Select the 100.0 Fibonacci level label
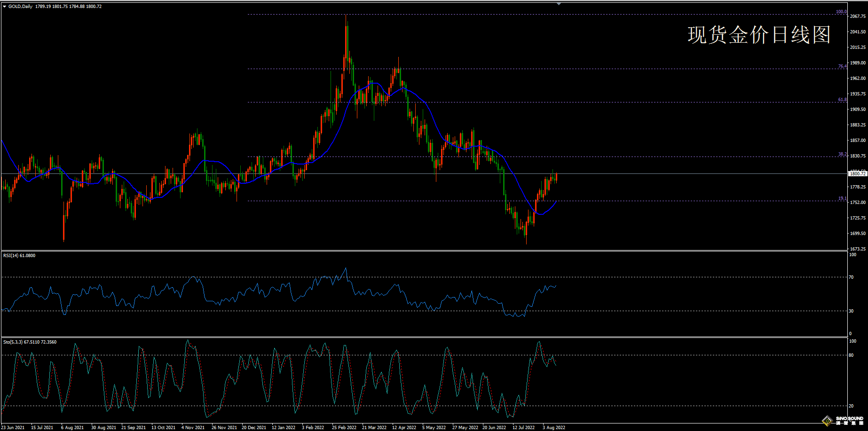Screen dimensions: 868x431 841,12
